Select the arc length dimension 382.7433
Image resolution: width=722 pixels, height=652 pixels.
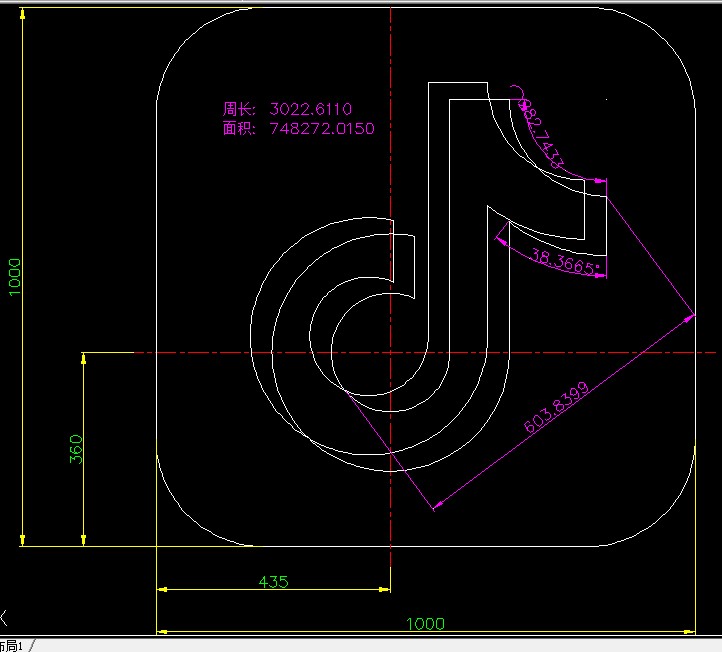pos(542,133)
